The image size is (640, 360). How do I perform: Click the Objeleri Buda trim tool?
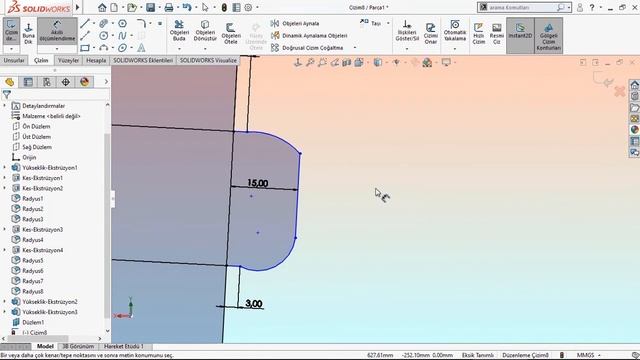click(179, 31)
